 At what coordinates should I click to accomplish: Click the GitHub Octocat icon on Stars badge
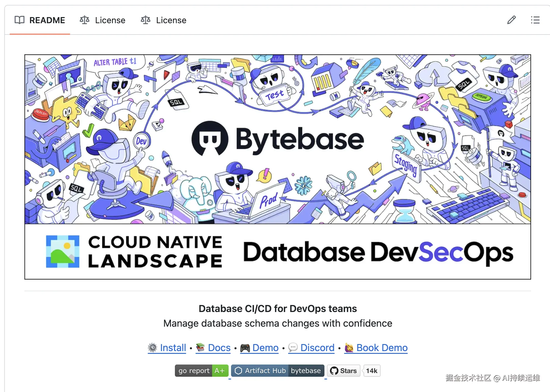click(x=335, y=371)
